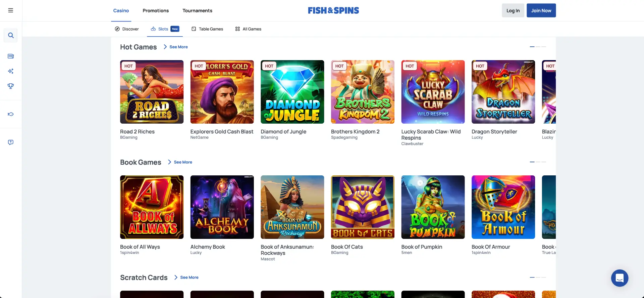The height and width of the screenshot is (298, 644).
Task: Click the NetGame provider label
Action: (x=199, y=137)
